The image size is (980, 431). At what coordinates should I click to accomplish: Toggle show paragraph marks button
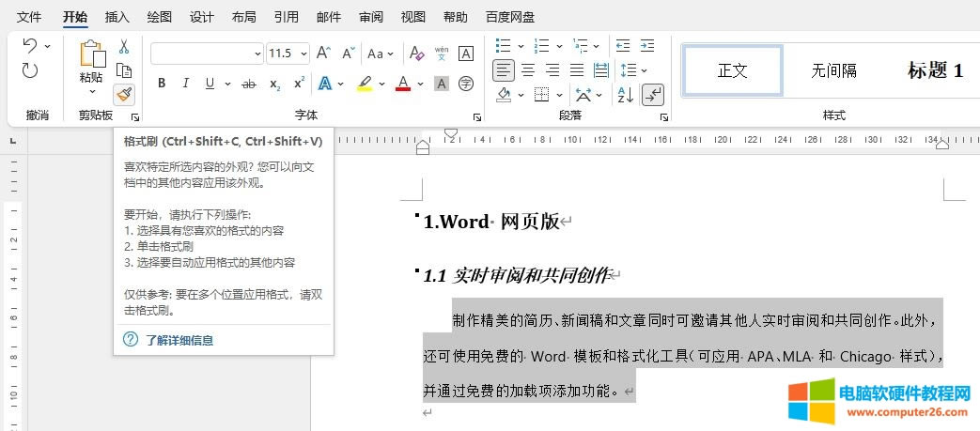coord(652,94)
